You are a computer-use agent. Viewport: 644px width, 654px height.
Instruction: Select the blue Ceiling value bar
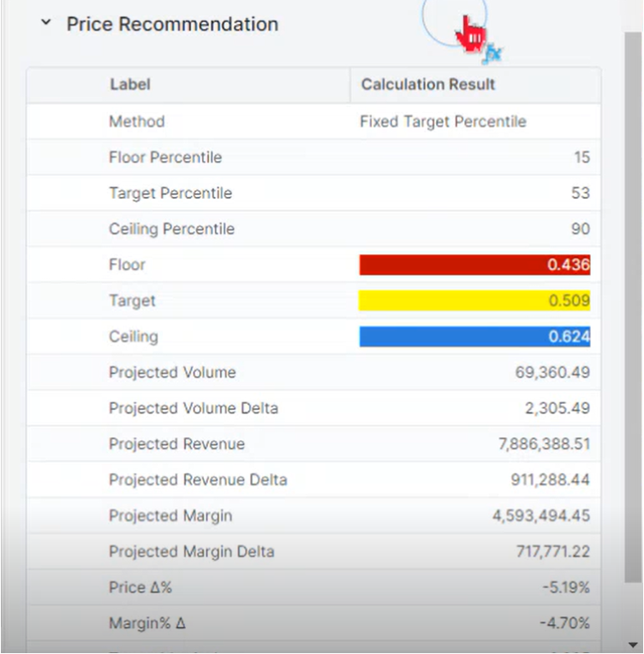[474, 336]
